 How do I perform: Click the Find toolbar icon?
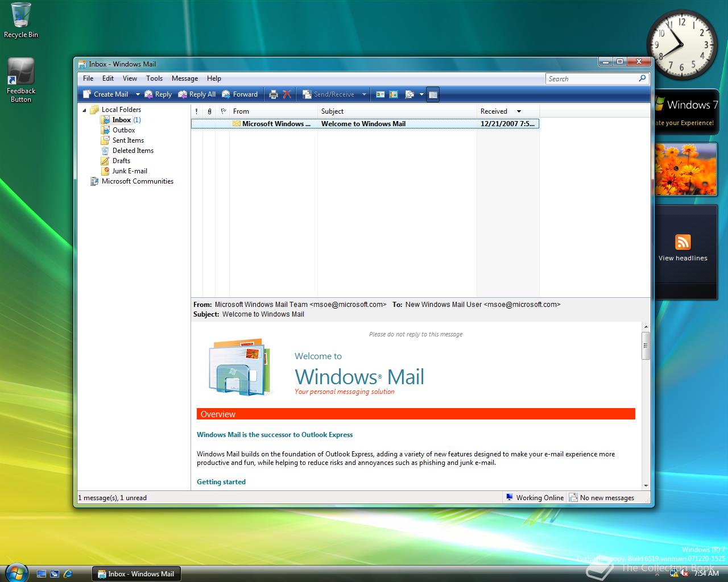pyautogui.click(x=409, y=94)
